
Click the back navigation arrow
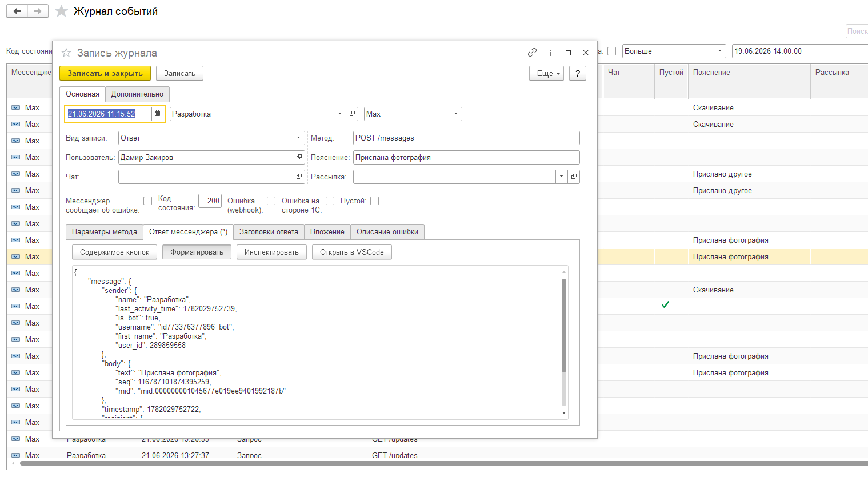[17, 11]
